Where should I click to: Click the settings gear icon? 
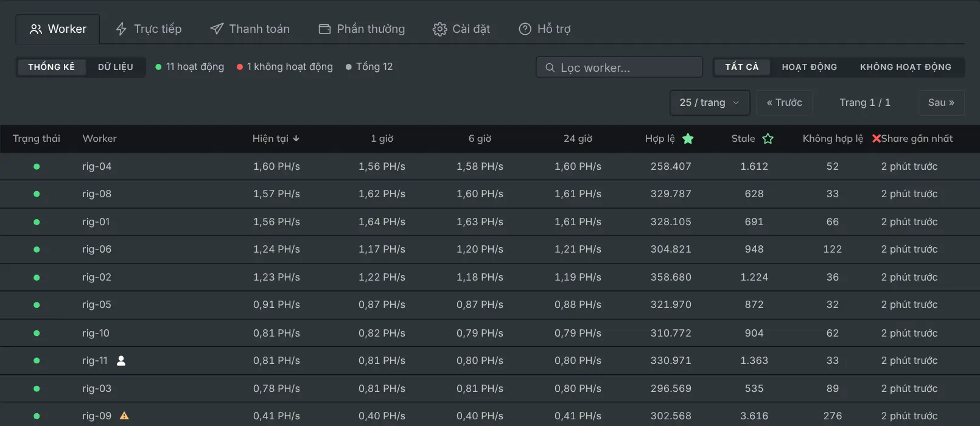click(x=439, y=29)
